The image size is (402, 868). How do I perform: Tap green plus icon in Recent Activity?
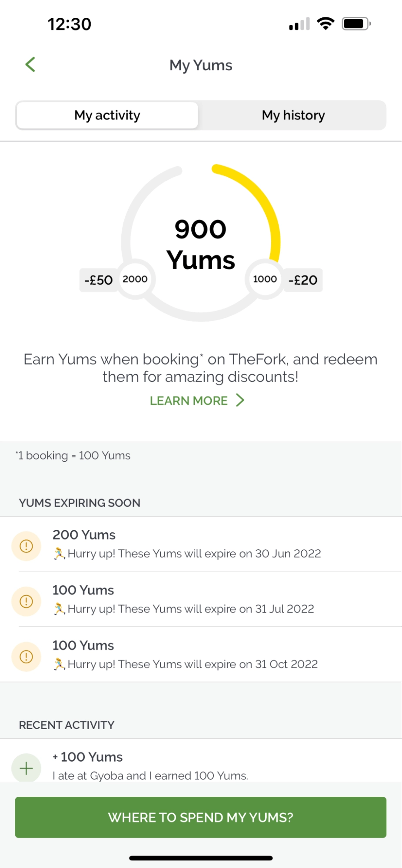point(26,768)
